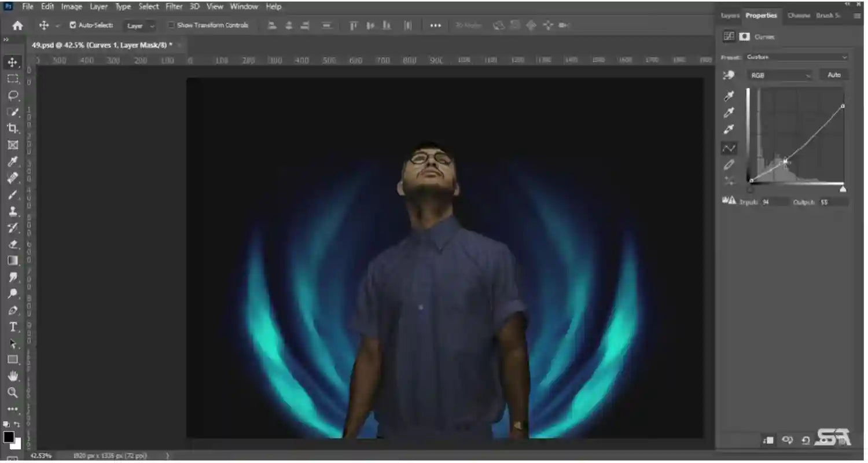Click the Masks icon in Properties panel
This screenshot has height=463, width=868.
tap(745, 36)
